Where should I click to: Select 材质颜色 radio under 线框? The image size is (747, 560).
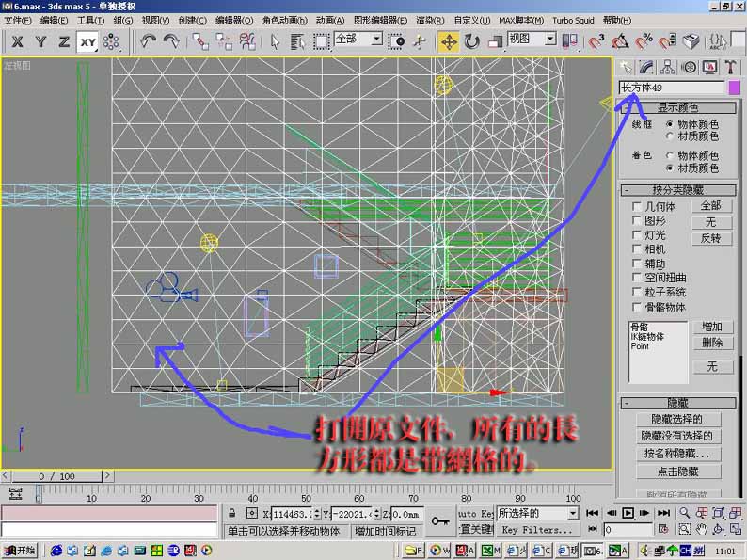(x=669, y=136)
